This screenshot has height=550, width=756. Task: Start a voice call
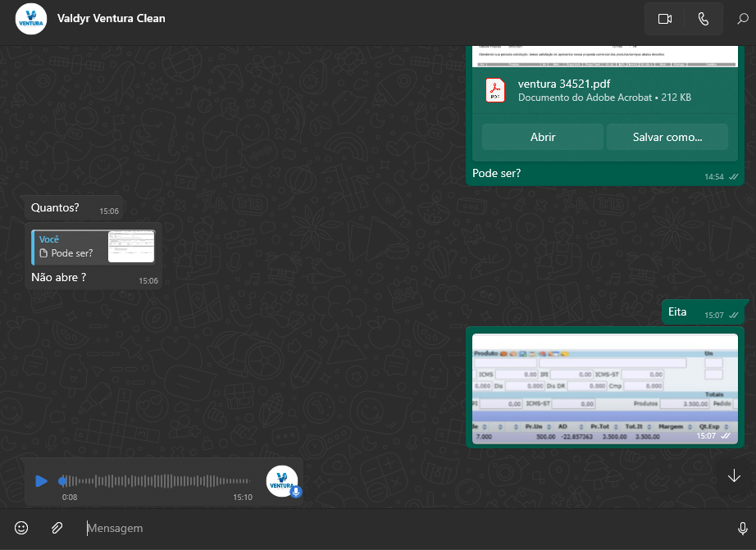coord(703,19)
